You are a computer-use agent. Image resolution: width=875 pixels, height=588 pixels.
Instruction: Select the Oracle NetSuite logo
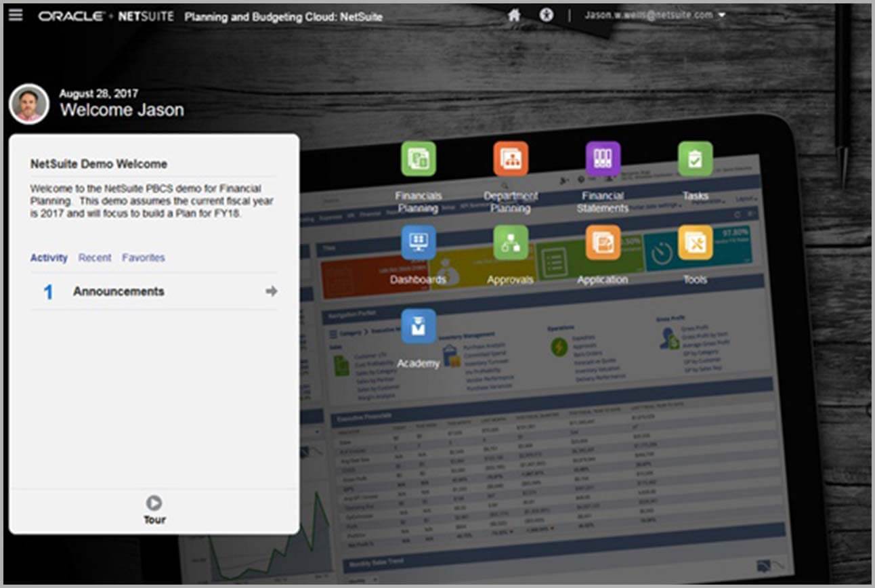click(x=106, y=16)
